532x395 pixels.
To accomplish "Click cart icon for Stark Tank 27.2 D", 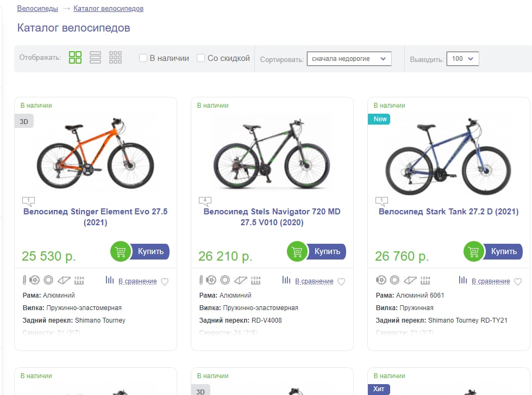I will 474,251.
